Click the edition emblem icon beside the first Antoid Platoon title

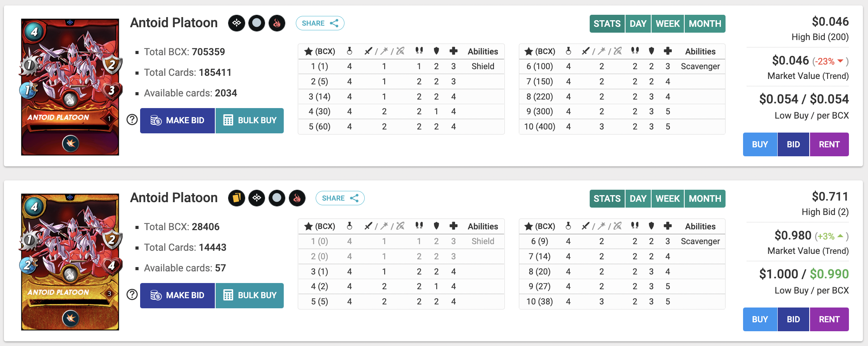[x=236, y=23]
